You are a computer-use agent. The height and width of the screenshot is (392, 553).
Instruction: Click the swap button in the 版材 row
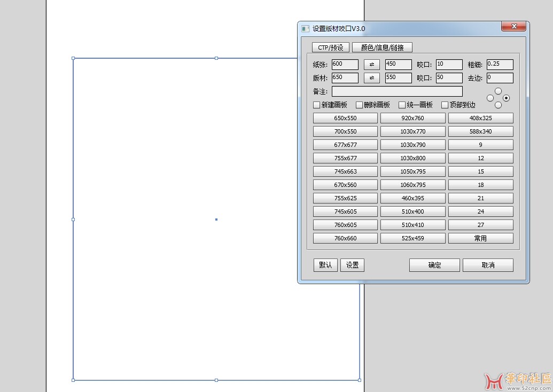click(371, 78)
